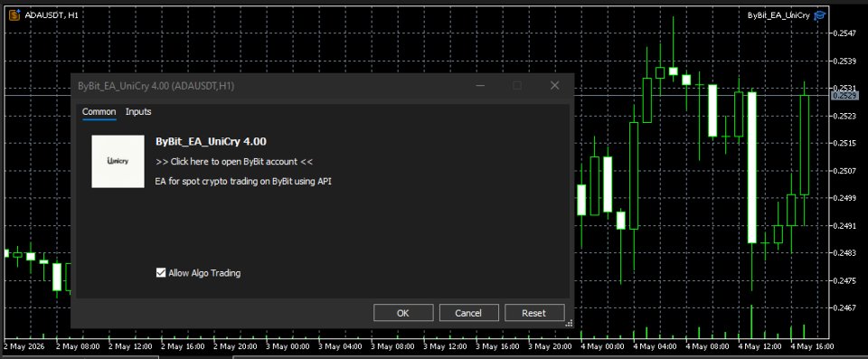Image resolution: width=868 pixels, height=359 pixels.
Task: Click the 0.2467 price axis label
Action: tap(844, 307)
